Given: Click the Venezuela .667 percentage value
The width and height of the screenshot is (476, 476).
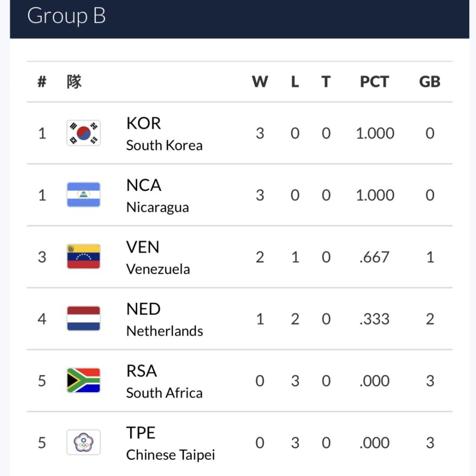Looking at the screenshot, I should (x=374, y=257).
